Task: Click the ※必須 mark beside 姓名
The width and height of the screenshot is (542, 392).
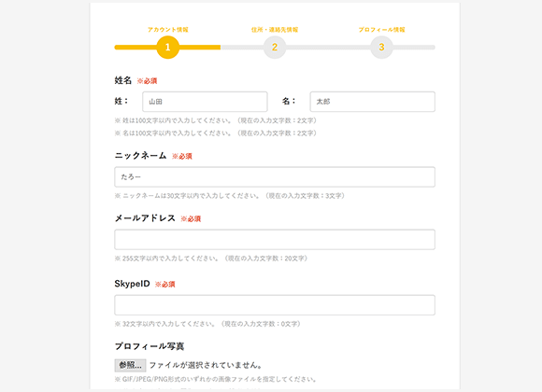Action: click(x=147, y=81)
